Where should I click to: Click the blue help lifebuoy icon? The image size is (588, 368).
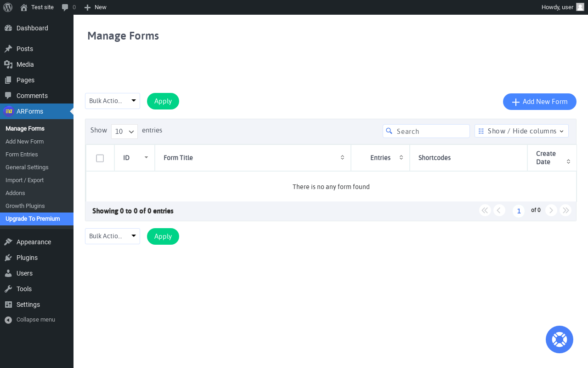[x=560, y=339]
